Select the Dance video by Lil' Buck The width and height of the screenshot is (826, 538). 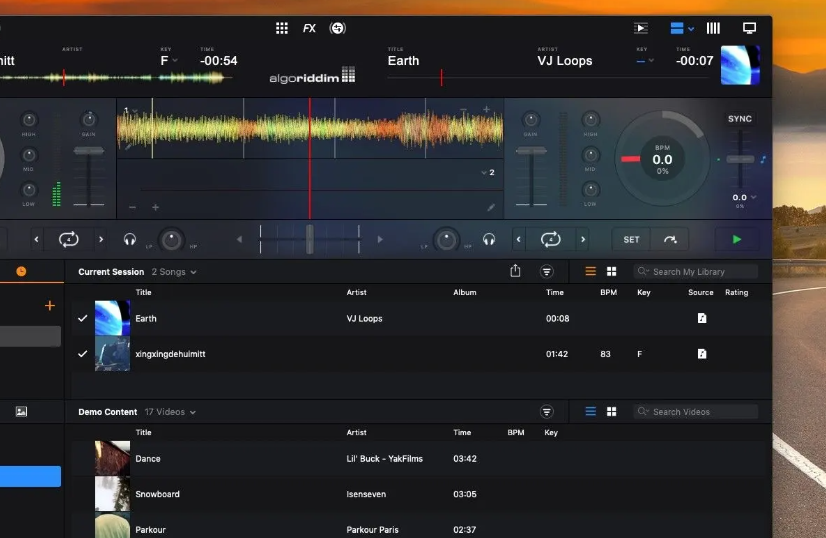coord(419,458)
